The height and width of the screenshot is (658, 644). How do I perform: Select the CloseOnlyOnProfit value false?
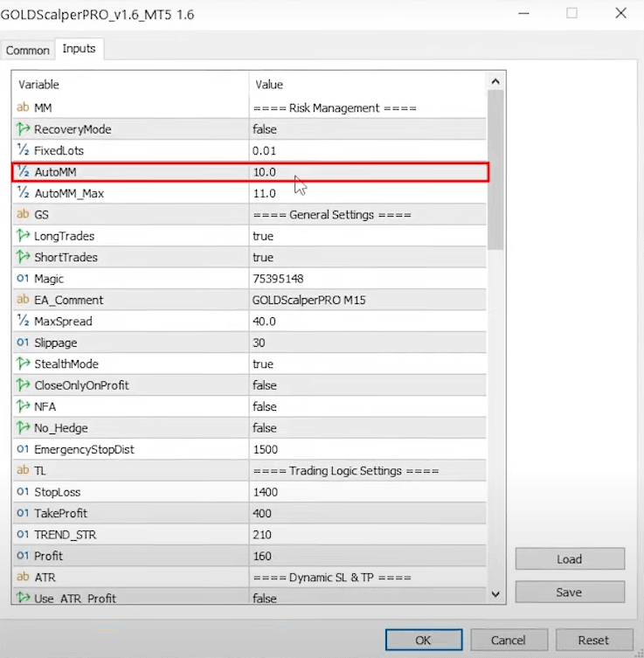265,385
